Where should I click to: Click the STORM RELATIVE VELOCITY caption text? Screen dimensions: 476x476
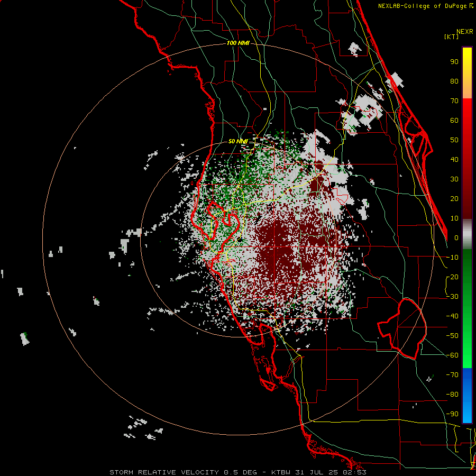[163, 472]
